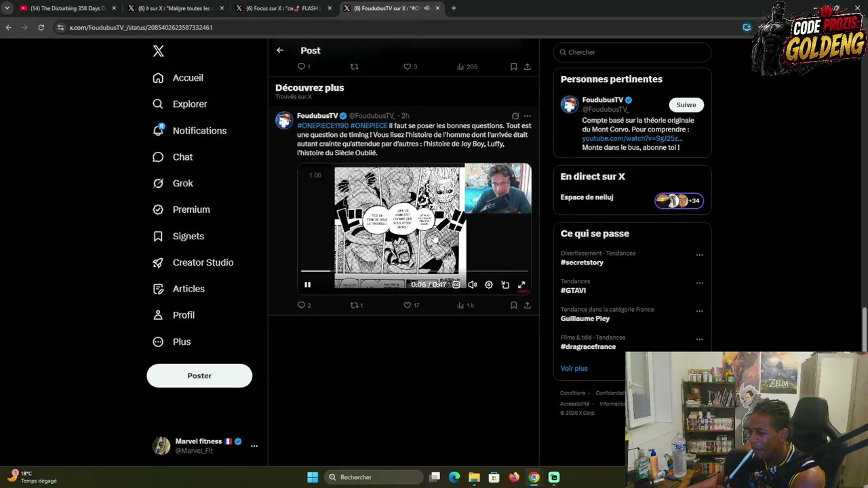Click the address bar URL
The height and width of the screenshot is (488, 868).
point(141,28)
